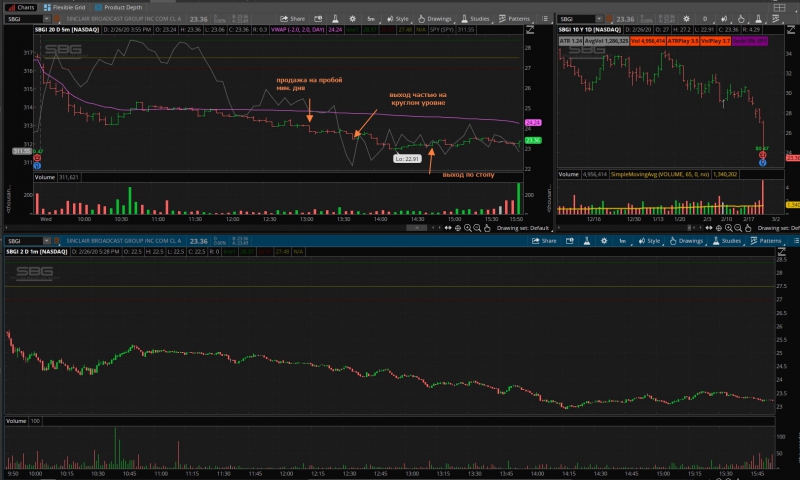Open the 1m timeframe dropdown
This screenshot has width=800, height=480.
click(622, 241)
